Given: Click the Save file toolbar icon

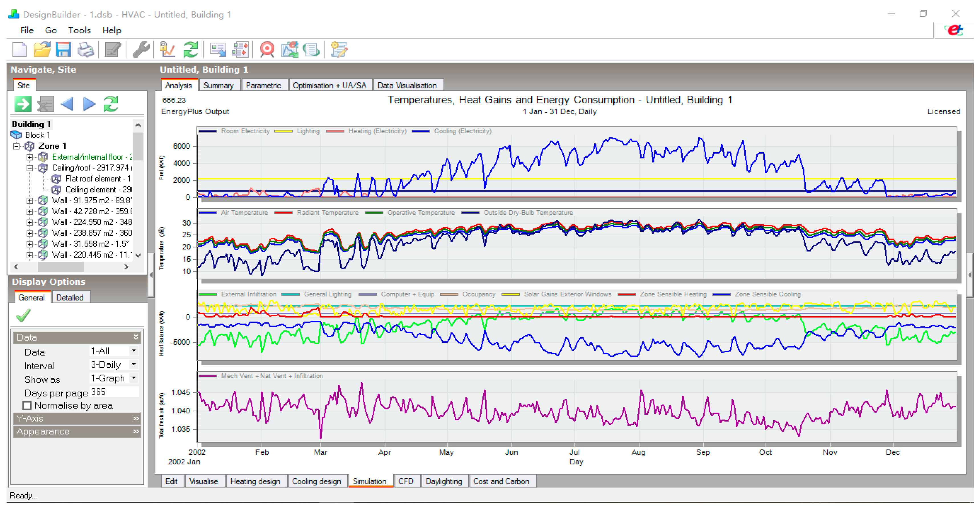Looking at the screenshot, I should tap(63, 50).
